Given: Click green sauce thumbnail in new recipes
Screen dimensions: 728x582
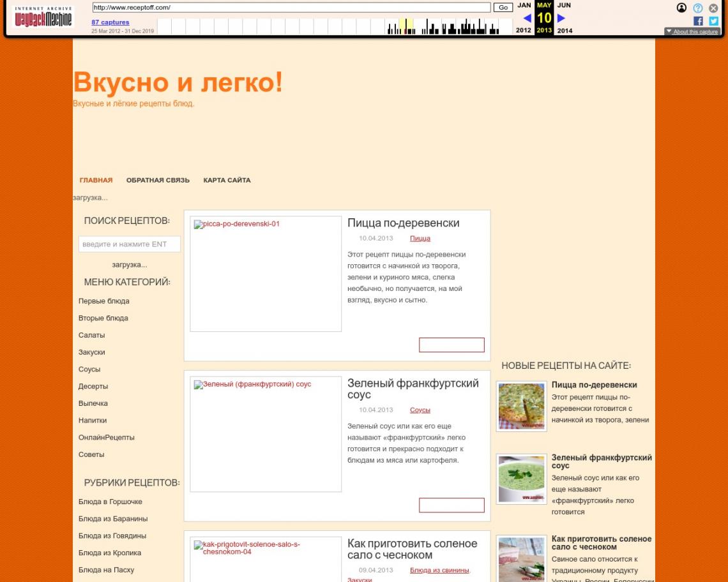Looking at the screenshot, I should tap(521, 479).
